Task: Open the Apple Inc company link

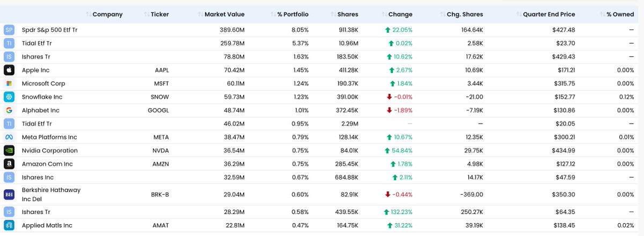Action: point(35,70)
